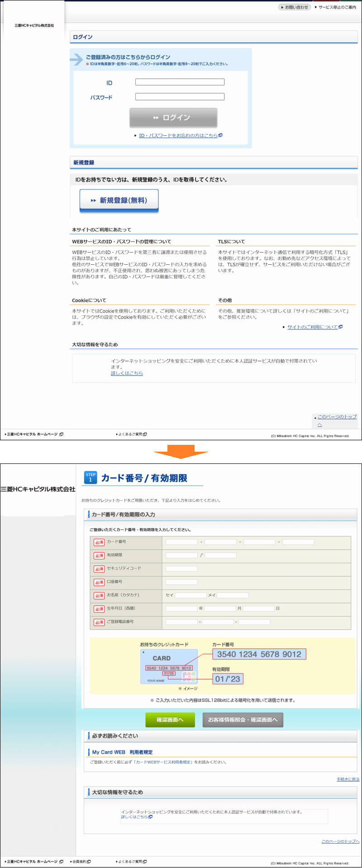The width and height of the screenshot is (362, 868).
Task: Click the STEP 1 badge icon
Action: 90,477
